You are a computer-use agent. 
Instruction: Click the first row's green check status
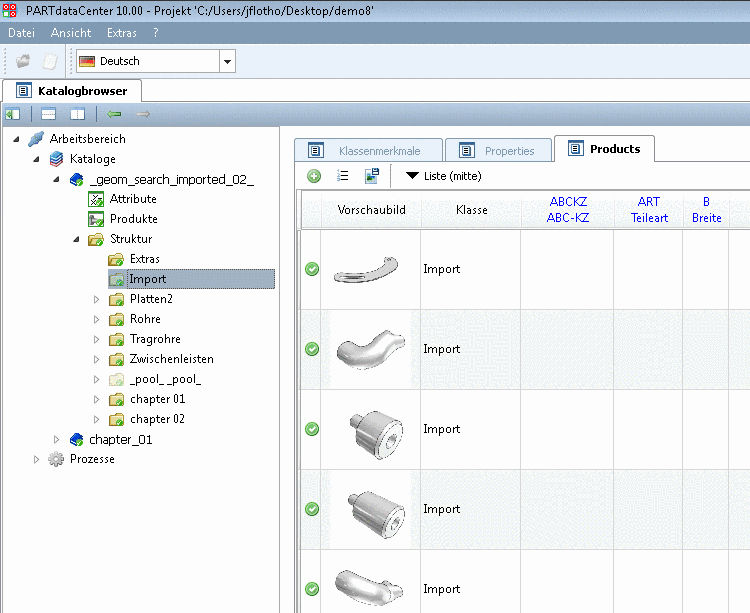312,269
